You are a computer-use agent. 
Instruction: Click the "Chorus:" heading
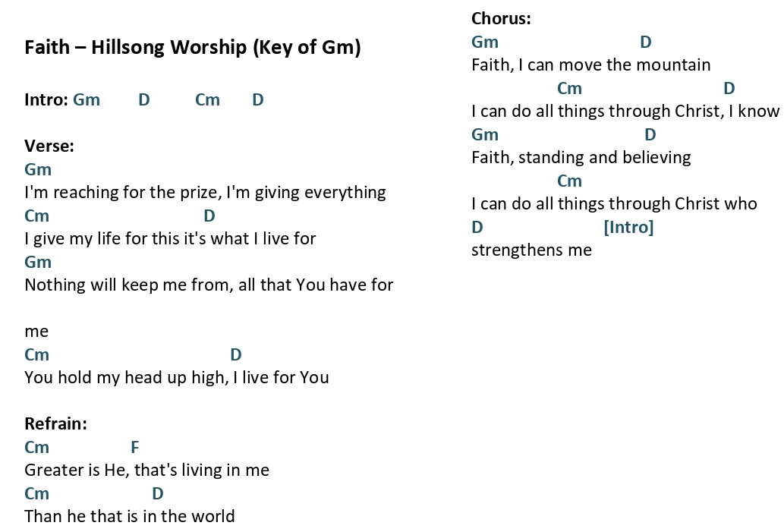pyautogui.click(x=502, y=18)
